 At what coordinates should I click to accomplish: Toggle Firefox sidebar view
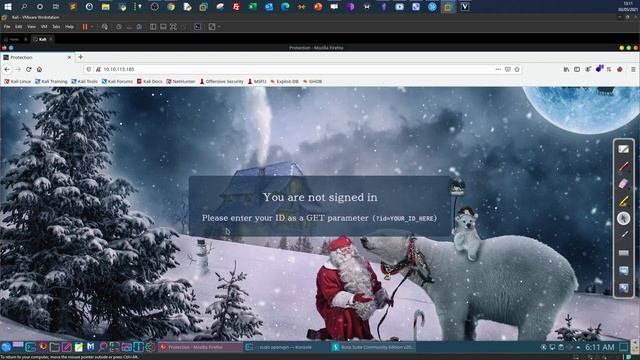(577, 69)
